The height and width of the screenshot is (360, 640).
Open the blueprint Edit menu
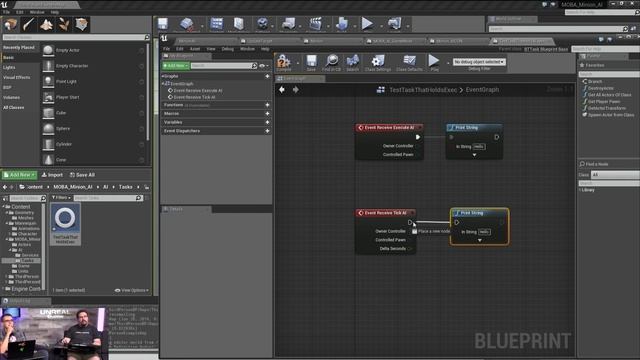coord(180,49)
